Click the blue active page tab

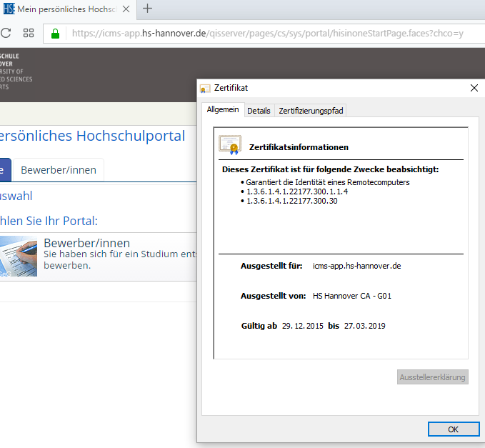click(x=6, y=170)
